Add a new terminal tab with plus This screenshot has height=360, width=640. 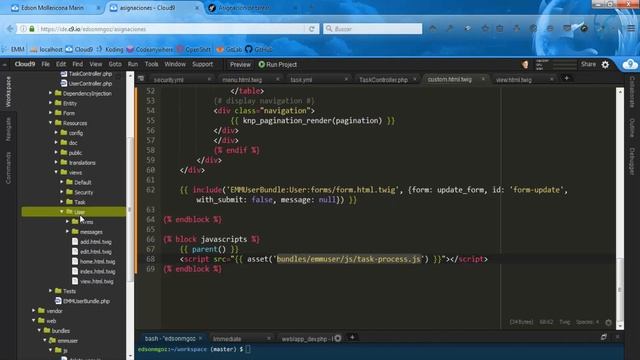[x=352, y=337]
